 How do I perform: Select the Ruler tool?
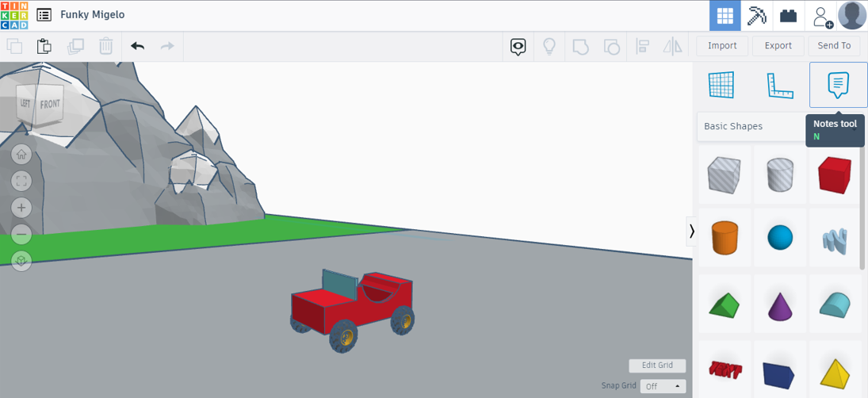[x=779, y=86]
